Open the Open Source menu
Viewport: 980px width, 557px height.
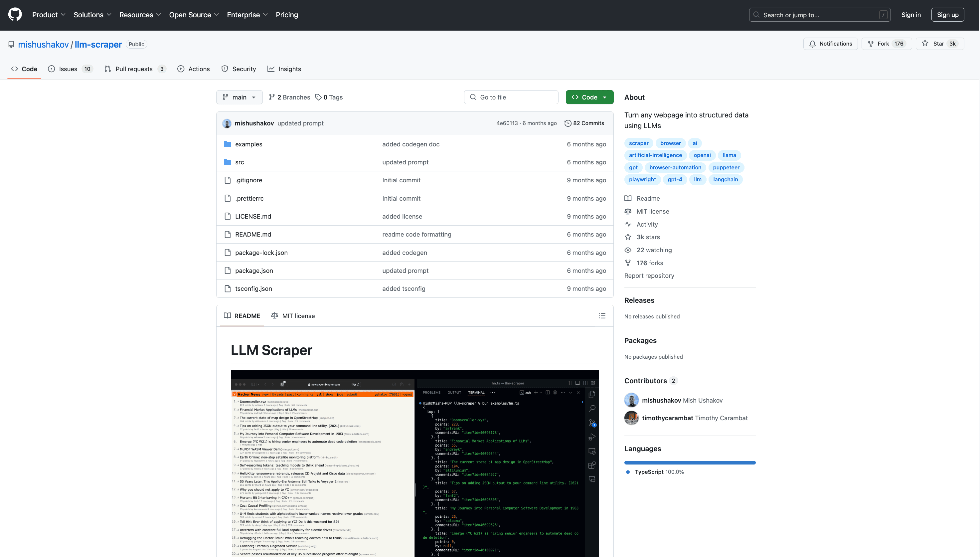pos(194,15)
